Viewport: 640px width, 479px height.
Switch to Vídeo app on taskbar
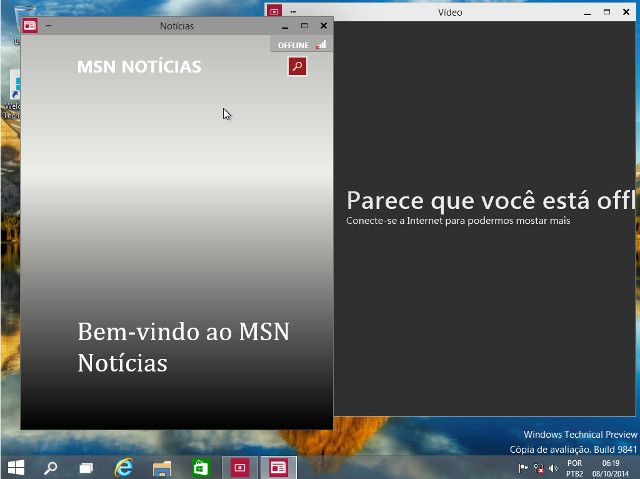click(240, 468)
